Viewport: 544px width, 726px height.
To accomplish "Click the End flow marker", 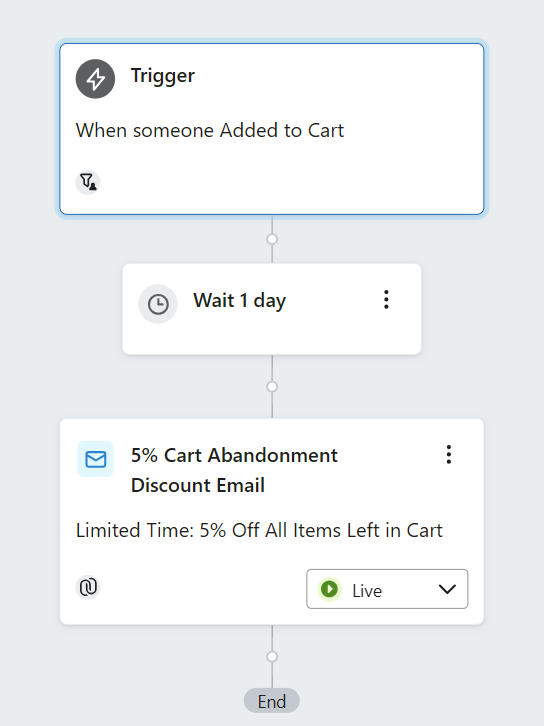I will (272, 701).
